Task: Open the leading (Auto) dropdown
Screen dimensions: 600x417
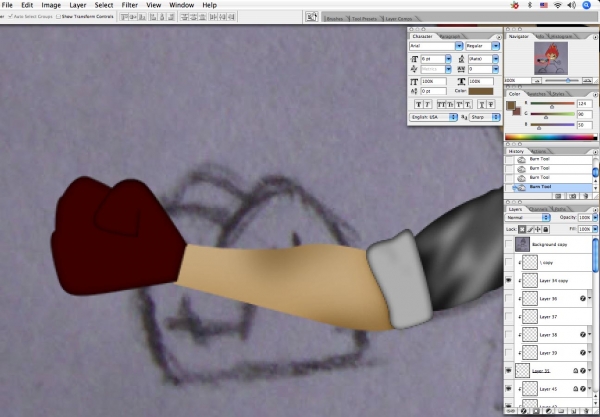Action: 496,59
